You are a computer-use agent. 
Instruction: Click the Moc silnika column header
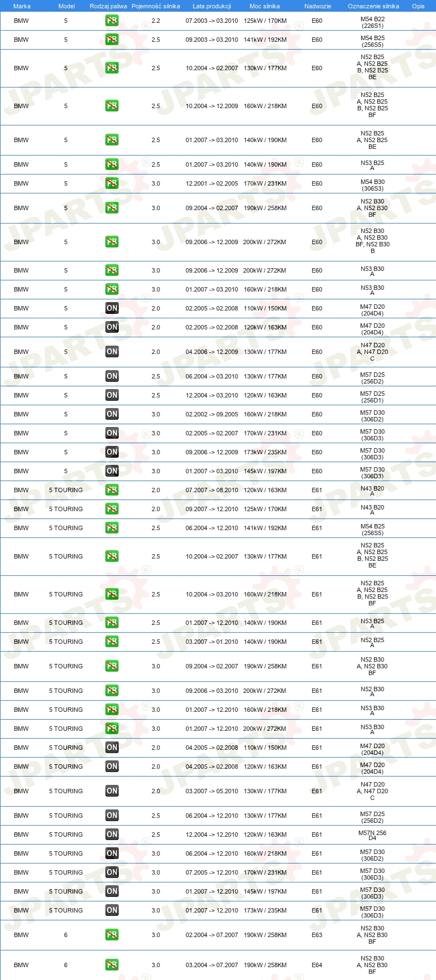click(x=265, y=6)
